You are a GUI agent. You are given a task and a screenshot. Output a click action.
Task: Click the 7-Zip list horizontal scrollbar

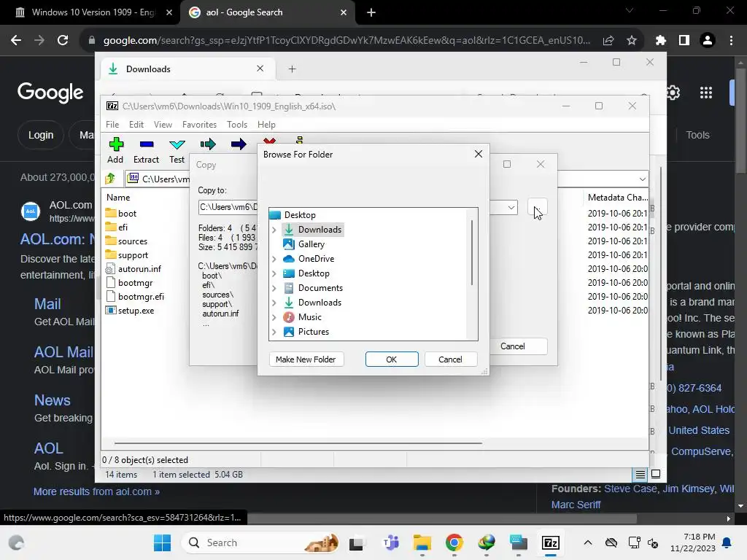pyautogui.click(x=298, y=443)
